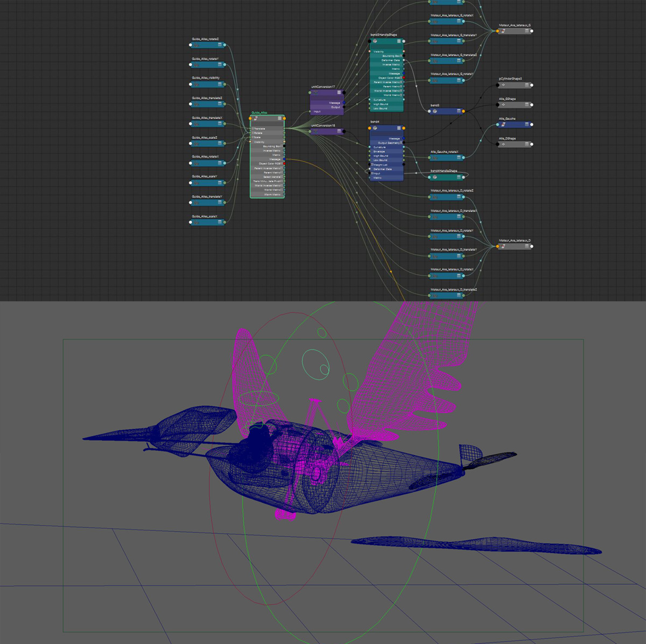
Task: Expand the Rotate attribute on Guide_Ailes
Action: [x=253, y=133]
